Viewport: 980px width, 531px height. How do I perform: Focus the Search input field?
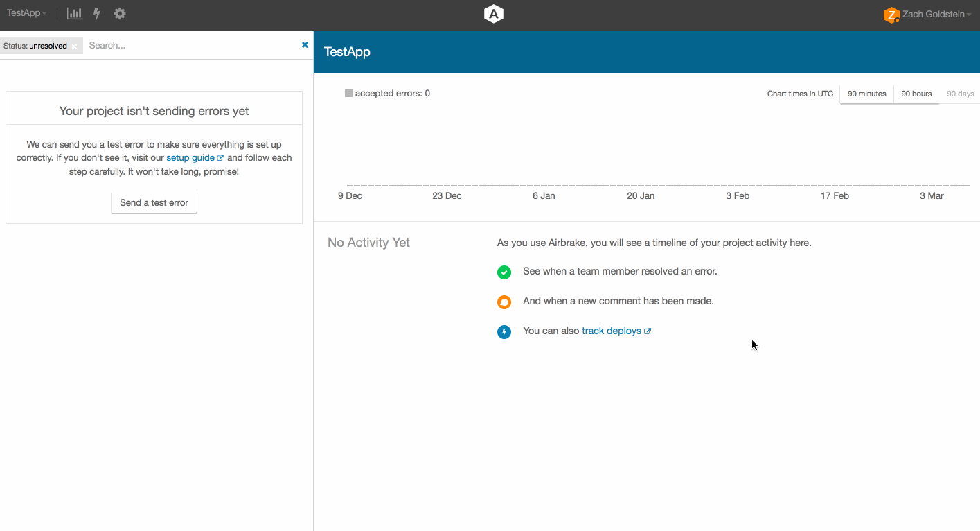pos(191,46)
